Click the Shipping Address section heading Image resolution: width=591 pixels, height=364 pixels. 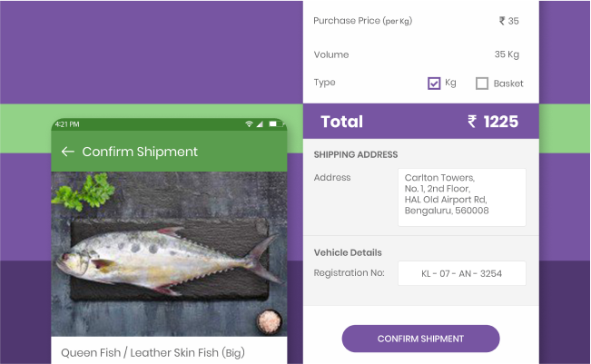(x=356, y=154)
